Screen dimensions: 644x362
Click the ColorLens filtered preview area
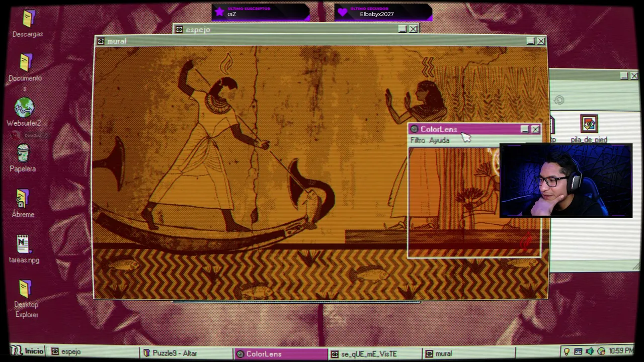[474, 202]
